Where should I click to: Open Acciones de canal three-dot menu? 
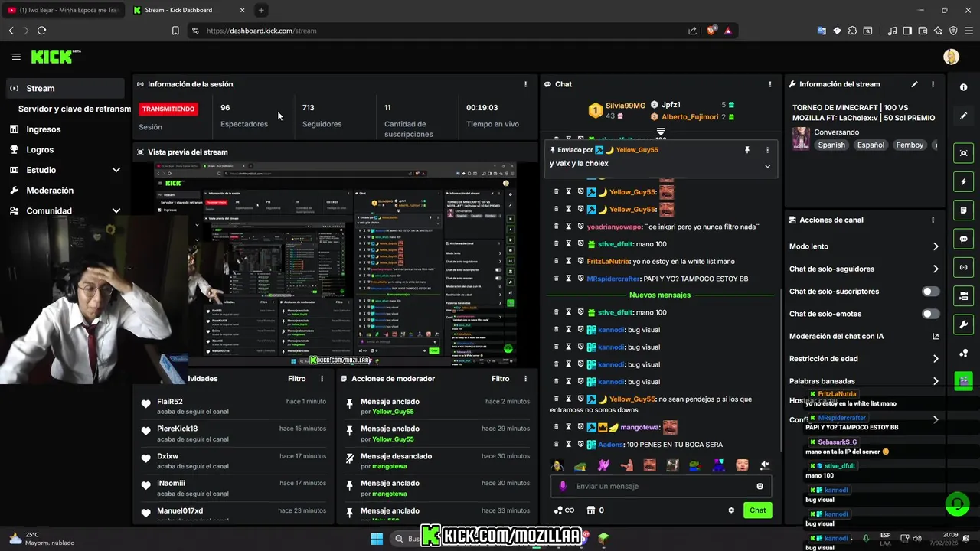[933, 220]
